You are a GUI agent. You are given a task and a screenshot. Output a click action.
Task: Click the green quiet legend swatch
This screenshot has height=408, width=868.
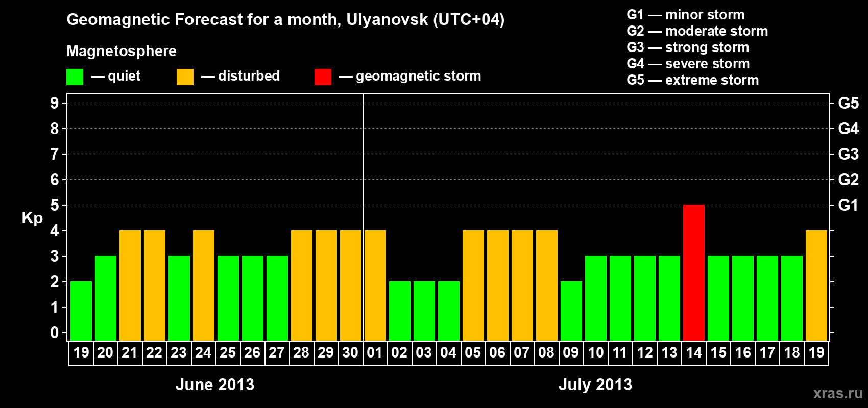[75, 77]
